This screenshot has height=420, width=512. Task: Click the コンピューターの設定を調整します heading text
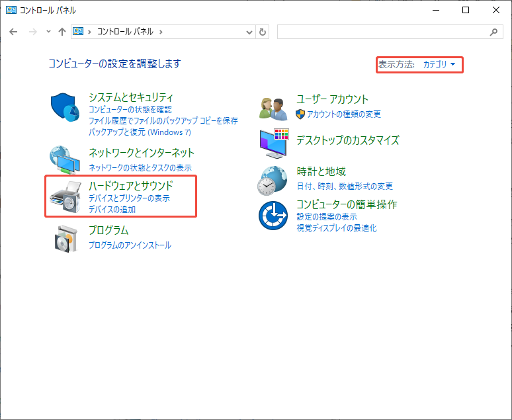tap(114, 63)
